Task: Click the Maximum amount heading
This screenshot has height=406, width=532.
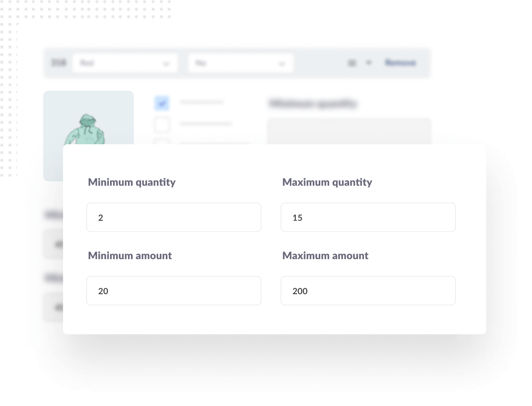Action: pyautogui.click(x=325, y=256)
